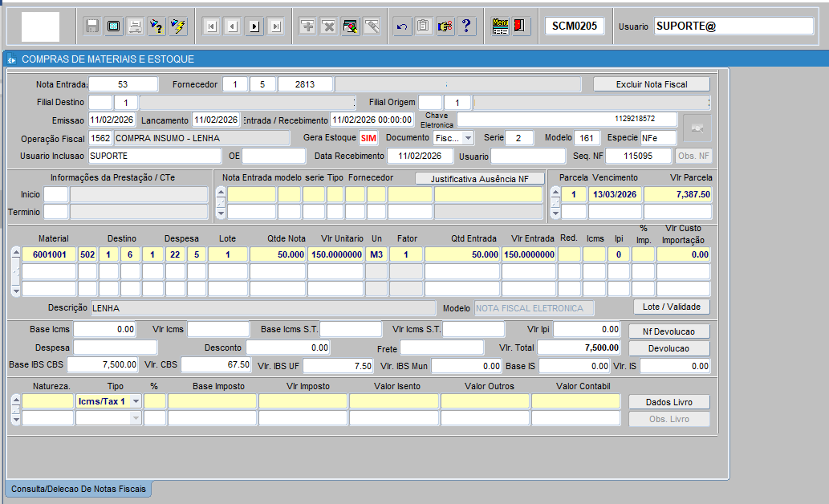Click the red Exit door icon
This screenshot has width=829, height=504.
coord(521,26)
